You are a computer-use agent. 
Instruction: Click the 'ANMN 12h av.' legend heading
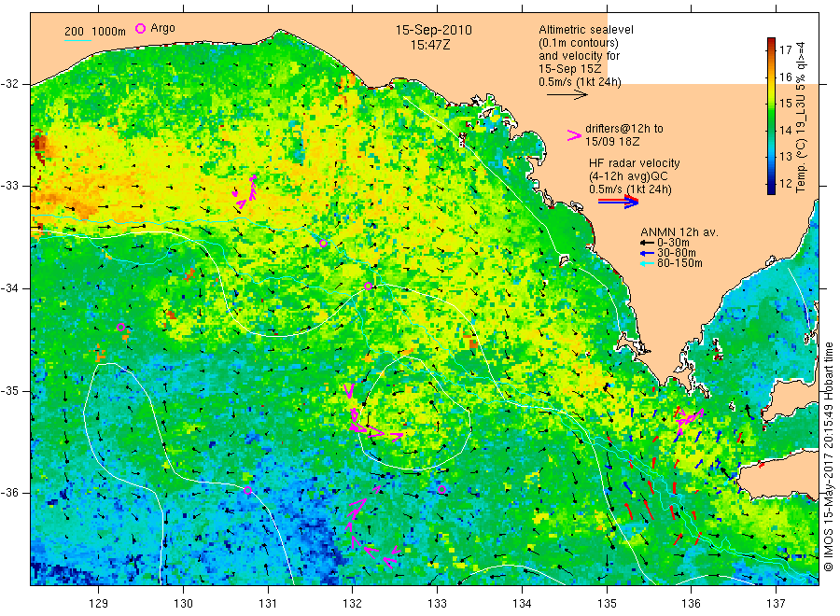[x=679, y=232]
